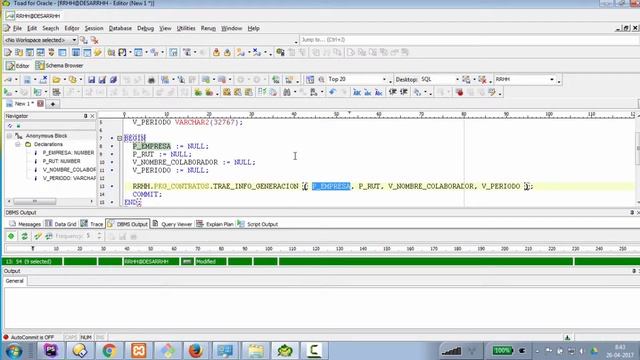The height and width of the screenshot is (360, 640).
Task: Click the Editor toolbar button
Action: click(x=18, y=65)
